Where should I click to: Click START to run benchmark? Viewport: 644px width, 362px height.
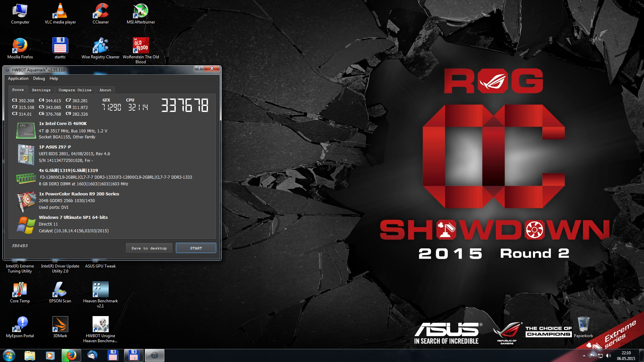point(196,248)
